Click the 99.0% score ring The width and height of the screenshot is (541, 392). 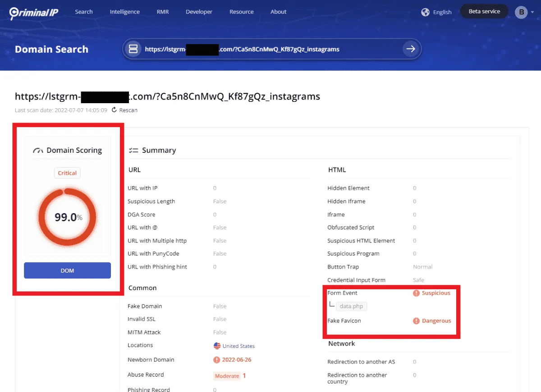(x=67, y=217)
